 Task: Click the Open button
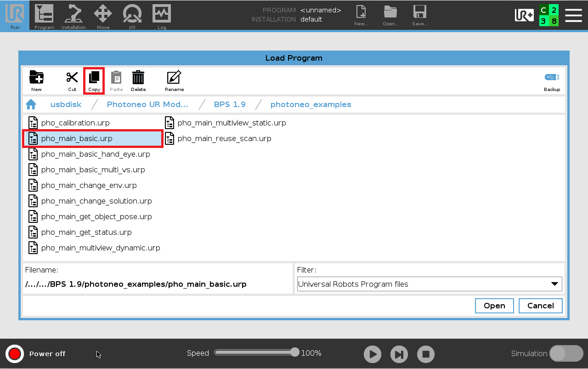click(494, 306)
